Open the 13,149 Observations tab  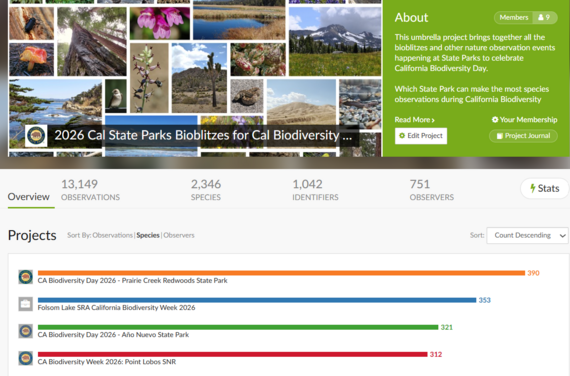(90, 190)
